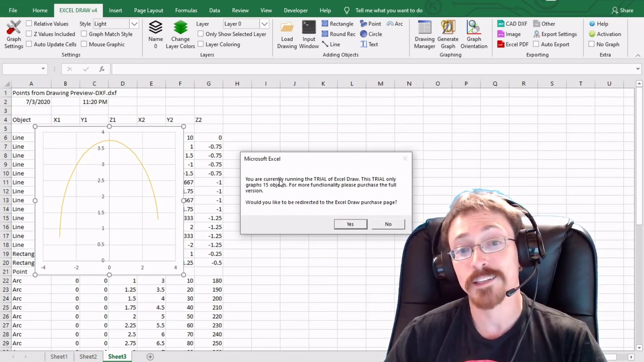Open the Style dropdown showing Light
This screenshot has height=362, width=644.
pos(134,24)
